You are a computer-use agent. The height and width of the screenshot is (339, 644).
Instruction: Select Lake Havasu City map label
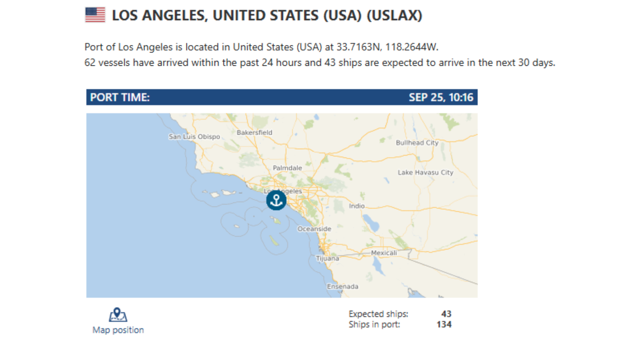point(425,173)
